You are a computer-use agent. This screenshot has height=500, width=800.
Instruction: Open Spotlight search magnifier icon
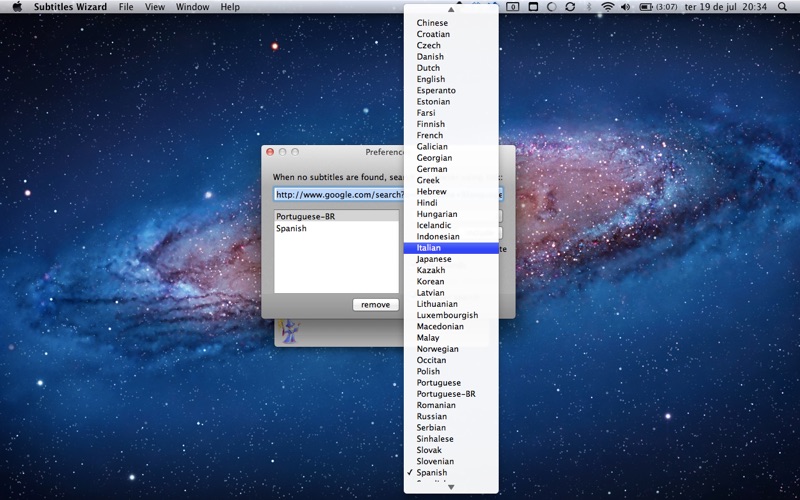click(782, 7)
